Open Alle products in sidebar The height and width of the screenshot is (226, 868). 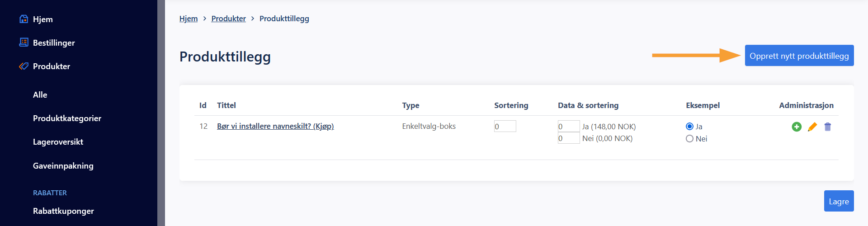(40, 95)
